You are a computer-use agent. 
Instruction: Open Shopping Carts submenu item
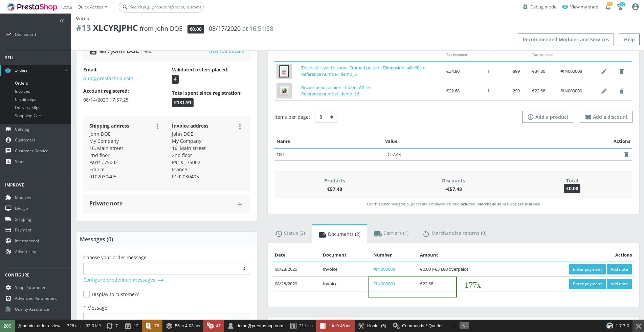coord(29,116)
